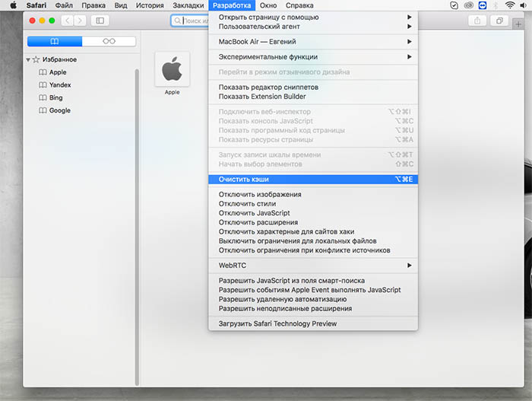The height and width of the screenshot is (401, 532).
Task: Open the Apple menu logo
Action: 13,5
